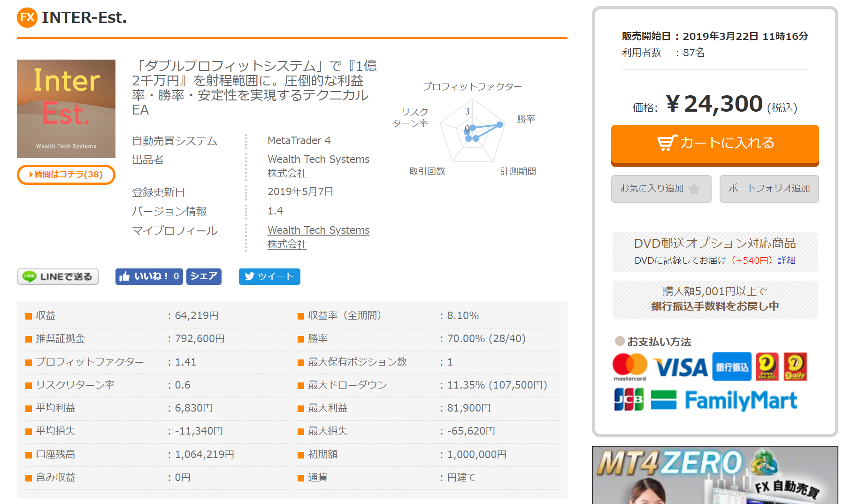The width and height of the screenshot is (859, 504).
Task: Click the FamilyMart payment logo
Action: (x=724, y=400)
